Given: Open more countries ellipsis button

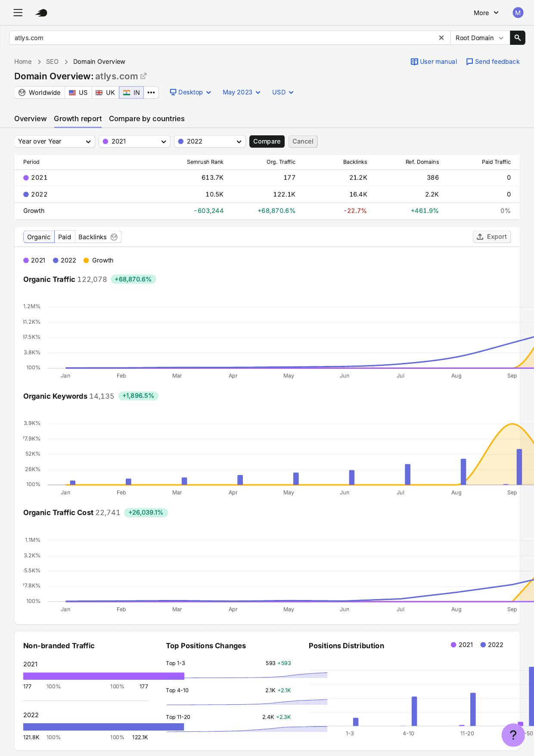Looking at the screenshot, I should [151, 93].
